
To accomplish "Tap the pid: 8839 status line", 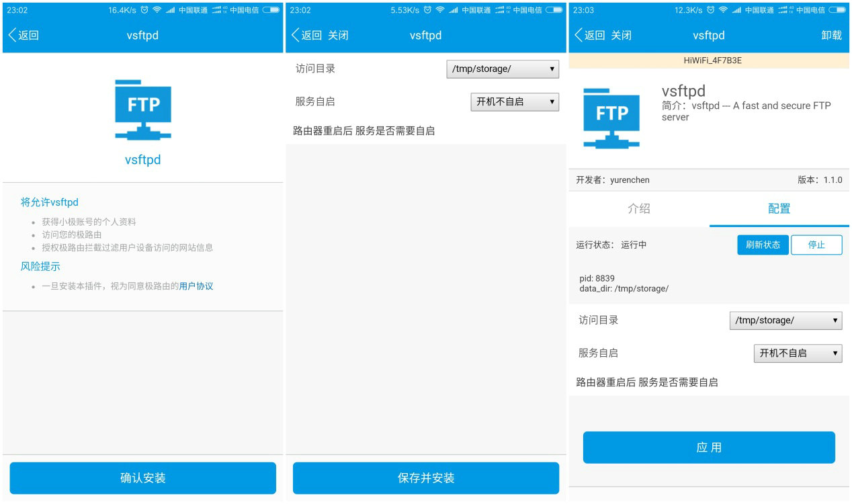I will click(597, 278).
